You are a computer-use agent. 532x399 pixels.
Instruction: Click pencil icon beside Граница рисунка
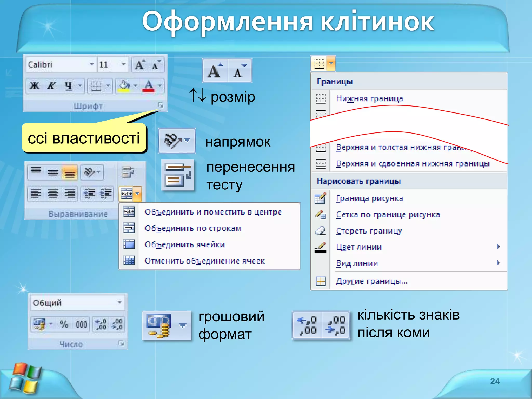(321, 198)
